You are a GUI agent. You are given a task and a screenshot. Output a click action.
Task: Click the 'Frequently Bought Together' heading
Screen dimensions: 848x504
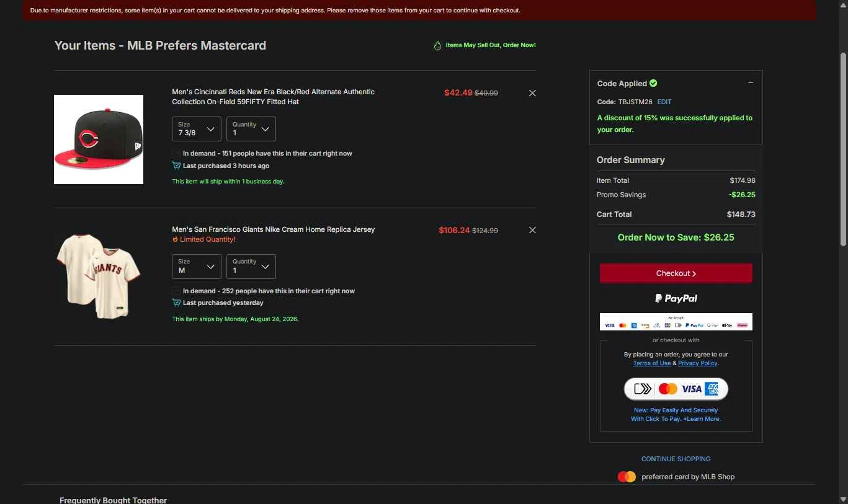pyautogui.click(x=114, y=500)
